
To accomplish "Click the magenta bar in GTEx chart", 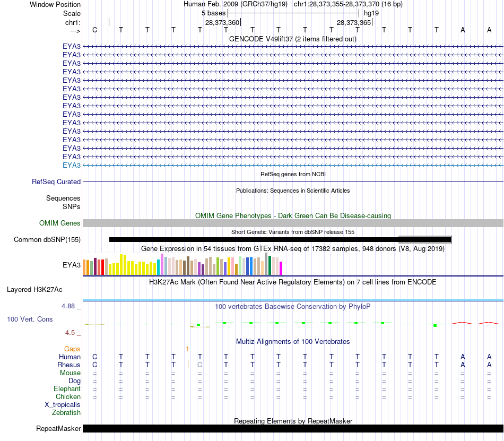I will 281,269.
